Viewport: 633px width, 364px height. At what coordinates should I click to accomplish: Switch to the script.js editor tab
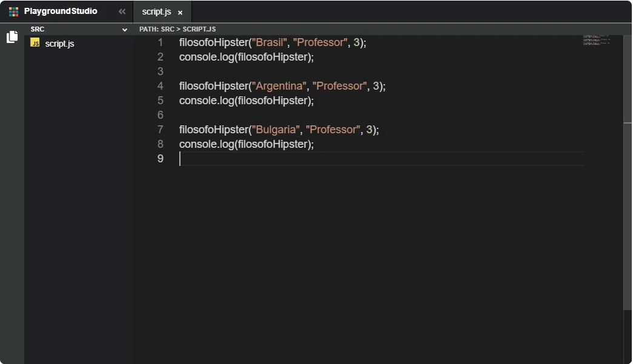(x=156, y=12)
